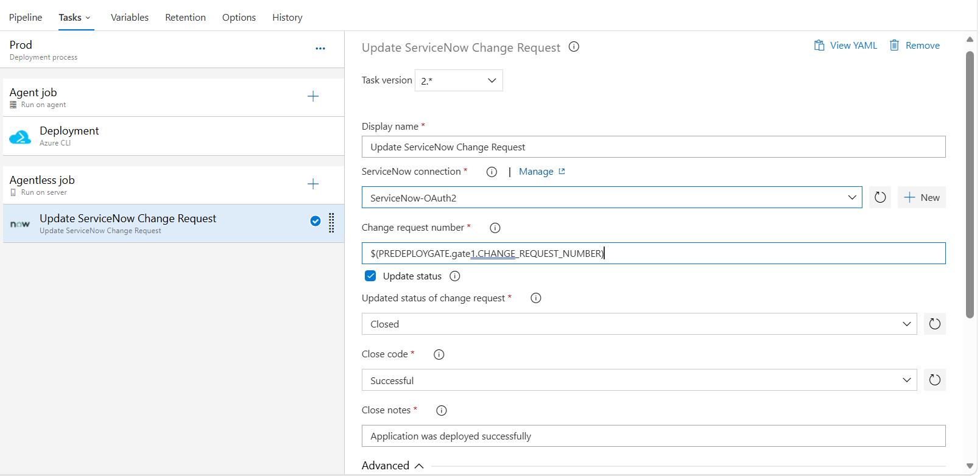Click the Agent job server icon
Viewport: 980px width, 476px height.
pyautogui.click(x=13, y=105)
